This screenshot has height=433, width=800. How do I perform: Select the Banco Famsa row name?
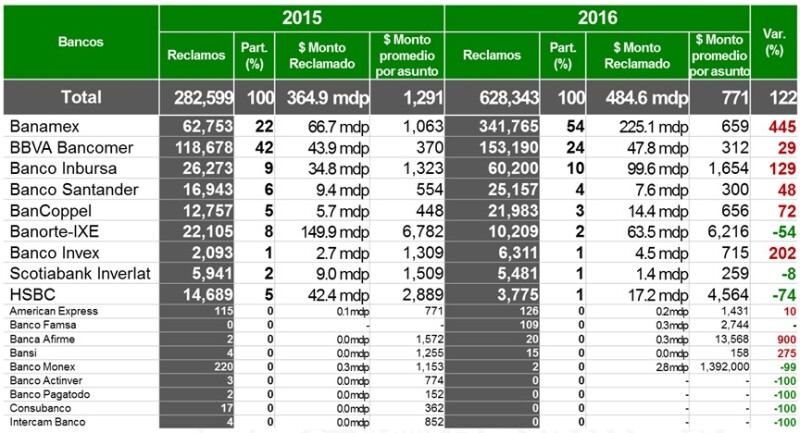pos(43,325)
